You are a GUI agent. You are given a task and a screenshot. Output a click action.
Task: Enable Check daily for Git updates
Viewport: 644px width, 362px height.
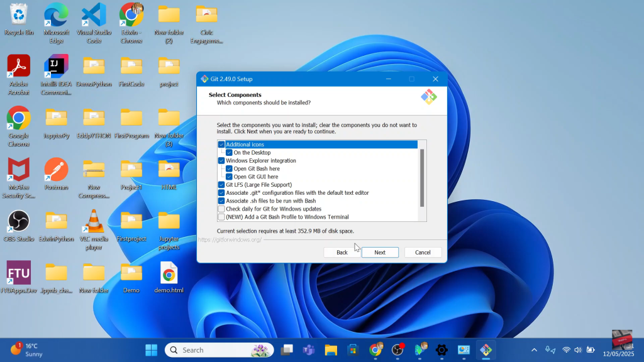(221, 209)
